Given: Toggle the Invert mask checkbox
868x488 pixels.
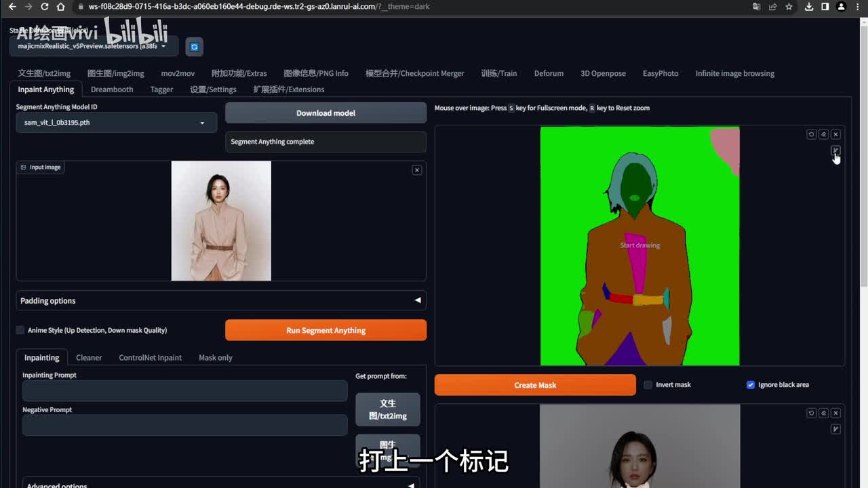Looking at the screenshot, I should click(648, 385).
